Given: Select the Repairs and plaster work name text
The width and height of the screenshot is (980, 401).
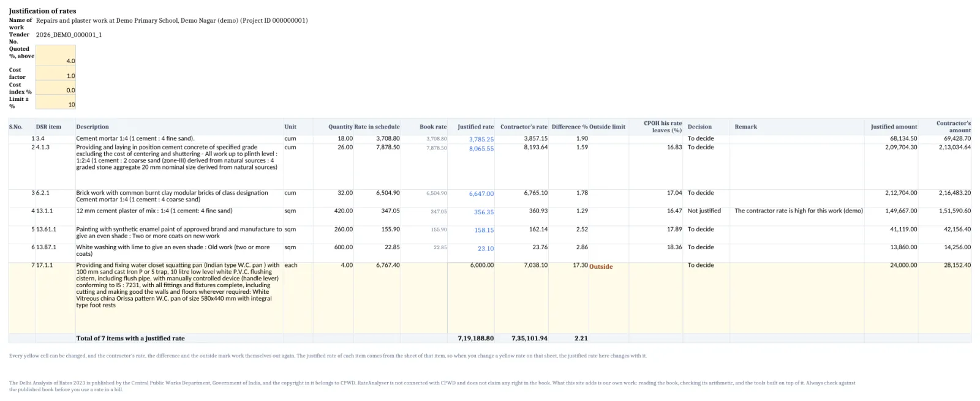Looking at the screenshot, I should [171, 20].
